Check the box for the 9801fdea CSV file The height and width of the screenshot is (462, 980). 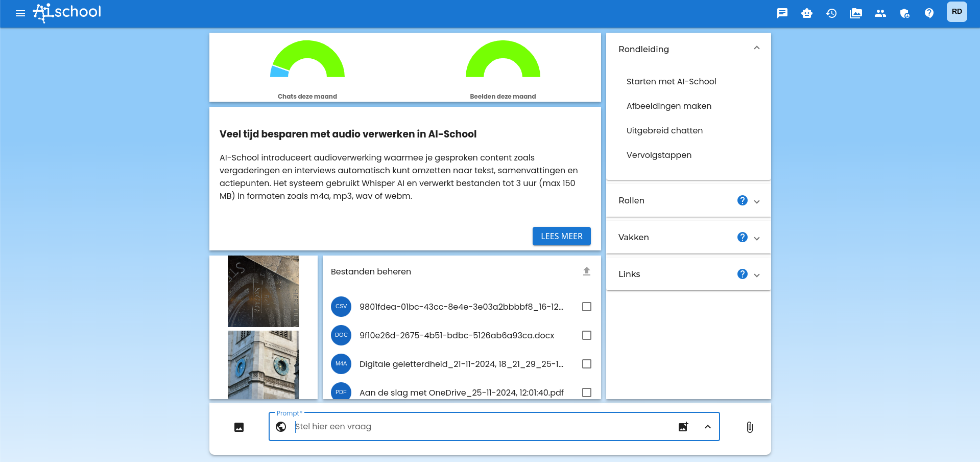pos(587,307)
